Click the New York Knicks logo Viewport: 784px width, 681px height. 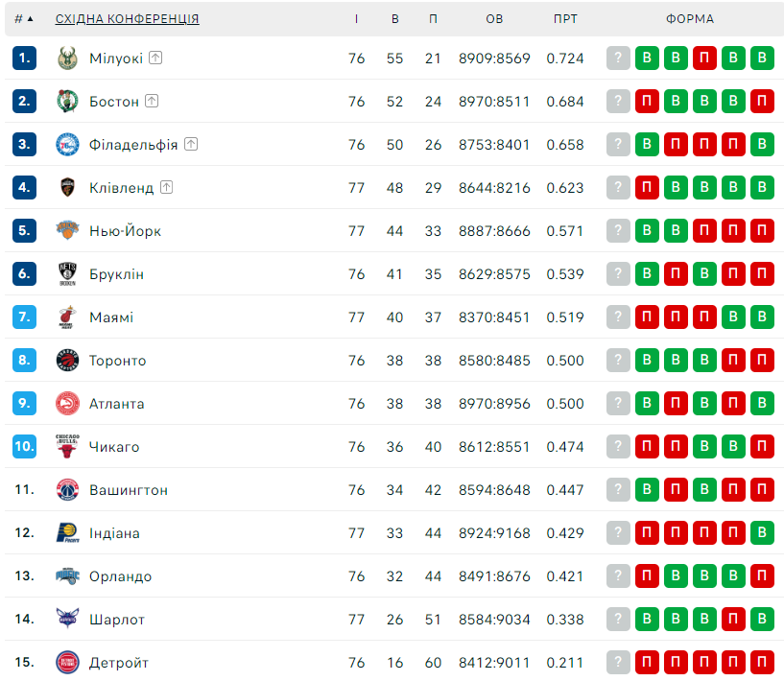pyautogui.click(x=67, y=230)
